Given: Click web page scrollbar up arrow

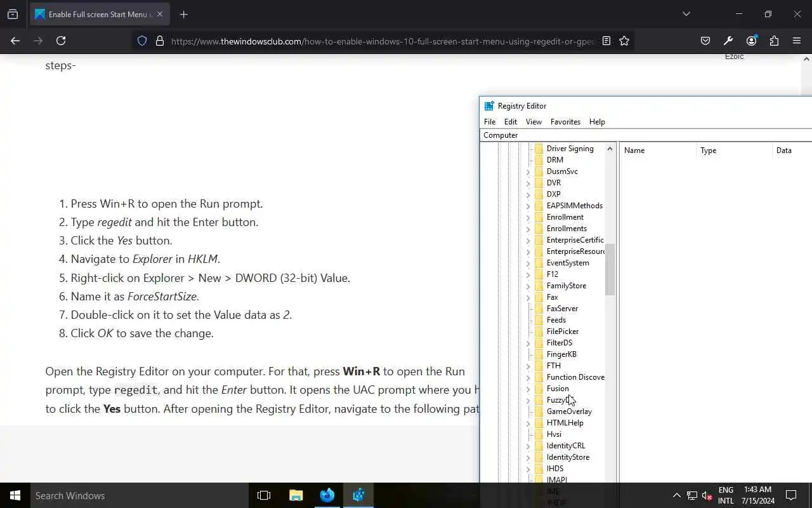Looking at the screenshot, I should (806, 59).
